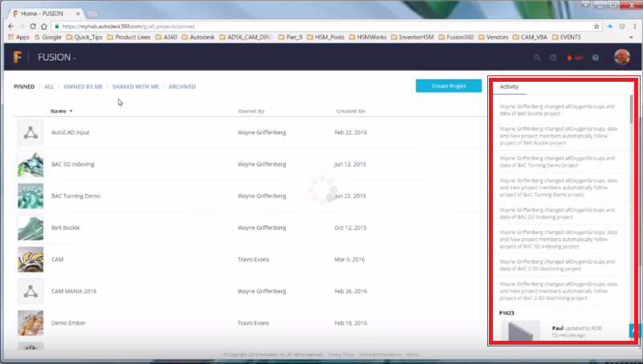The height and width of the screenshot is (364, 643).
Task: Open BAC 5D Indexing thumbnail
Action: click(31, 164)
